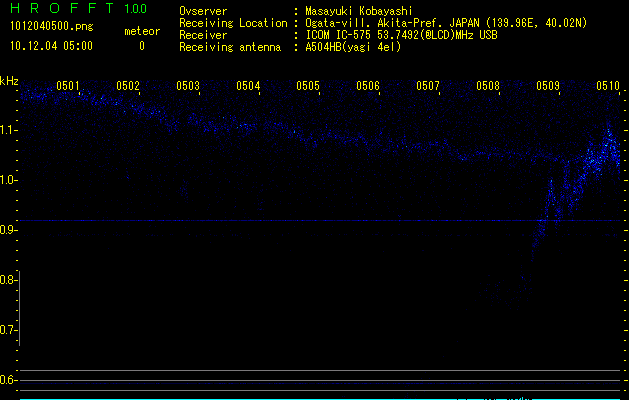Image resolution: width=629 pixels, height=400 pixels.
Task: Click the 0.6 kHz axis label
Action: pyautogui.click(x=8, y=380)
